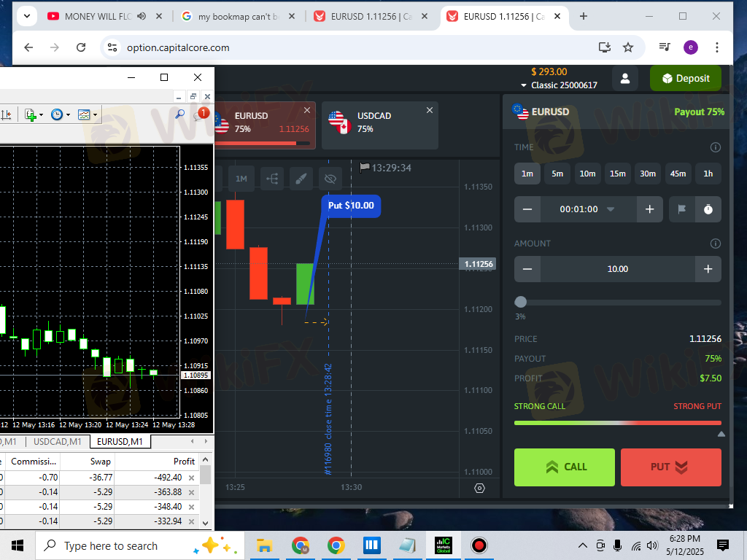The image size is (747, 560).
Task: Click the Put $10.00 trade marker
Action: (351, 206)
